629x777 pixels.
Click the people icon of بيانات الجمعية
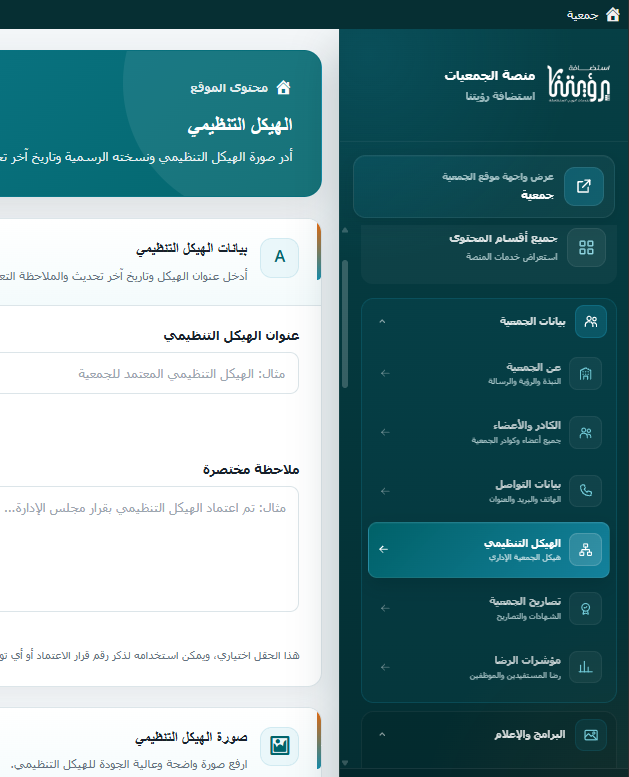pyautogui.click(x=591, y=322)
